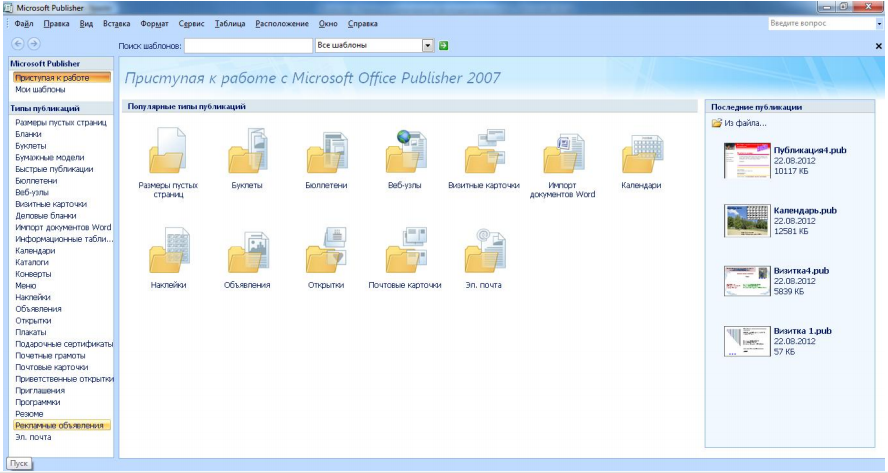Open the Справка menu
Screen dimensions: 888x473
[x=362, y=24]
